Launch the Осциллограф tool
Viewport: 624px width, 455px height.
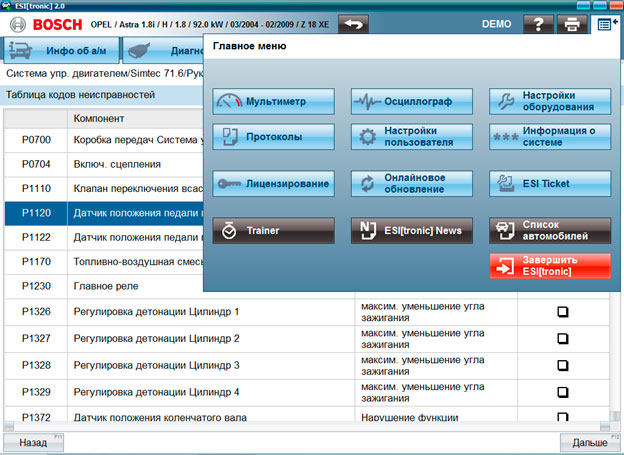pyautogui.click(x=411, y=102)
